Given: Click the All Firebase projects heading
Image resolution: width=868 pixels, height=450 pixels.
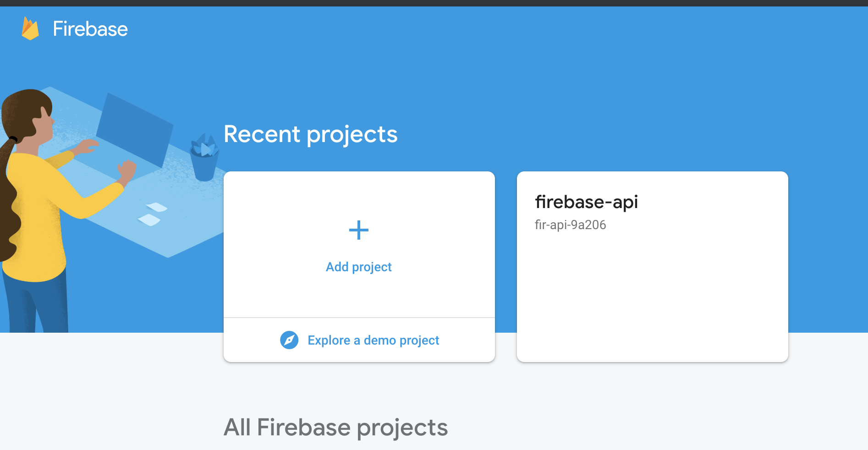Looking at the screenshot, I should point(335,427).
